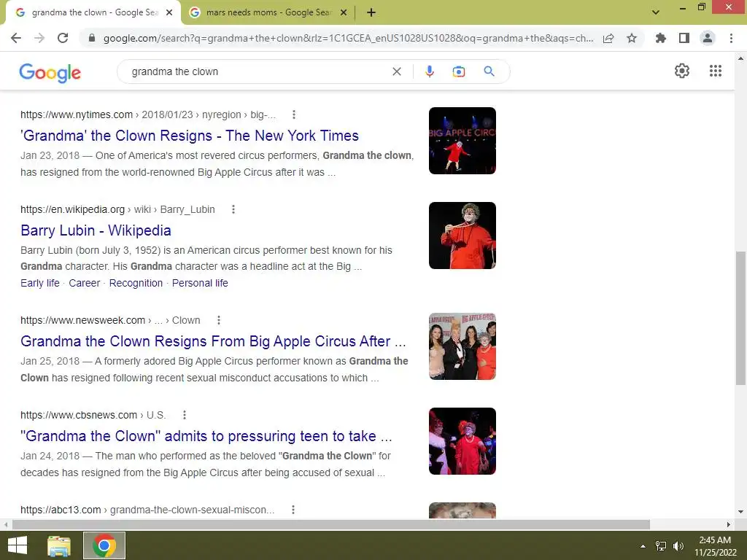Click the https://en.wikipedia.org breadcrumb text
The image size is (747, 560).
[72, 209]
